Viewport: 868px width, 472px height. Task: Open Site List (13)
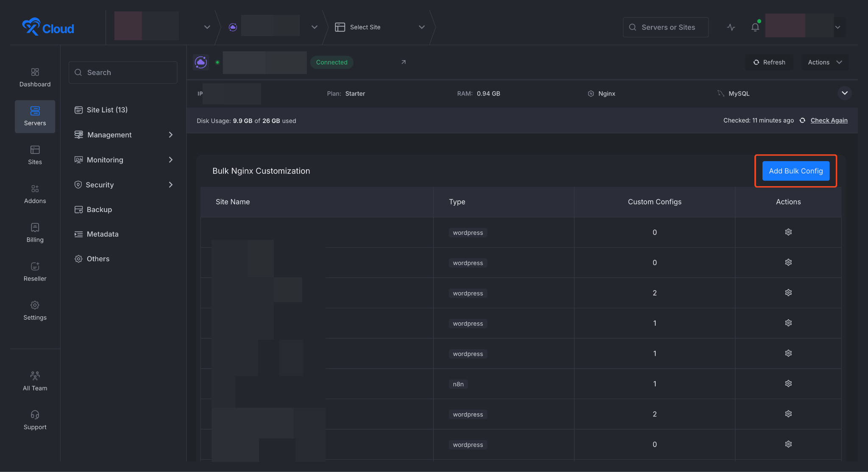[107, 109]
